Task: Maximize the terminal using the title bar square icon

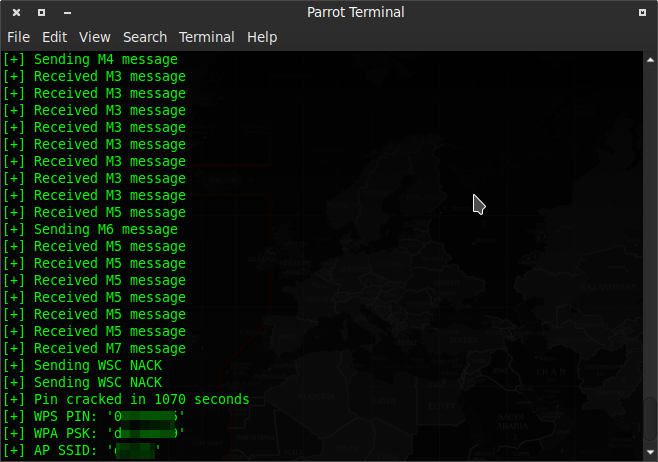Action: [41, 12]
